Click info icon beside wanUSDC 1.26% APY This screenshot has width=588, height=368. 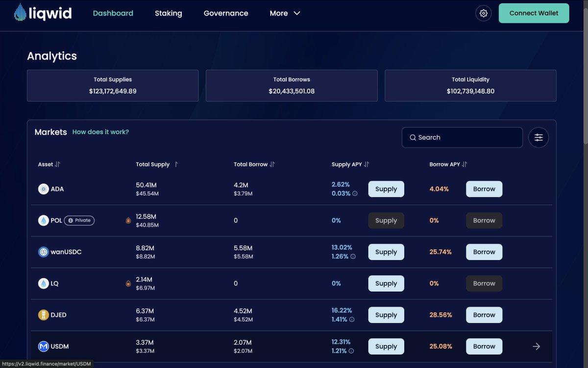click(x=353, y=257)
